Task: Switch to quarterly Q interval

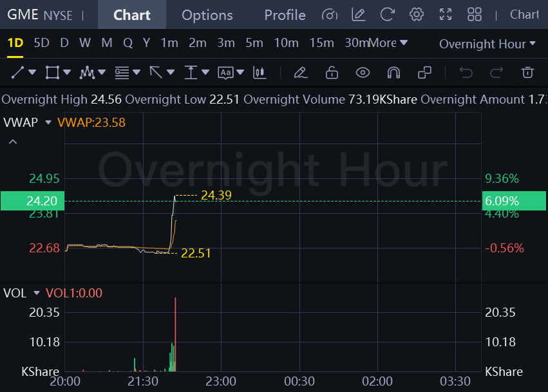Action: [x=128, y=43]
